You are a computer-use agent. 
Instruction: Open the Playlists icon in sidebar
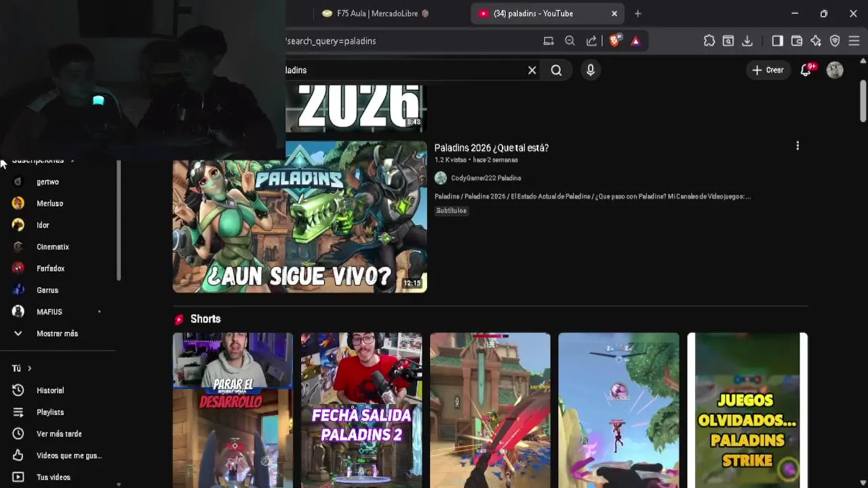[x=18, y=412]
